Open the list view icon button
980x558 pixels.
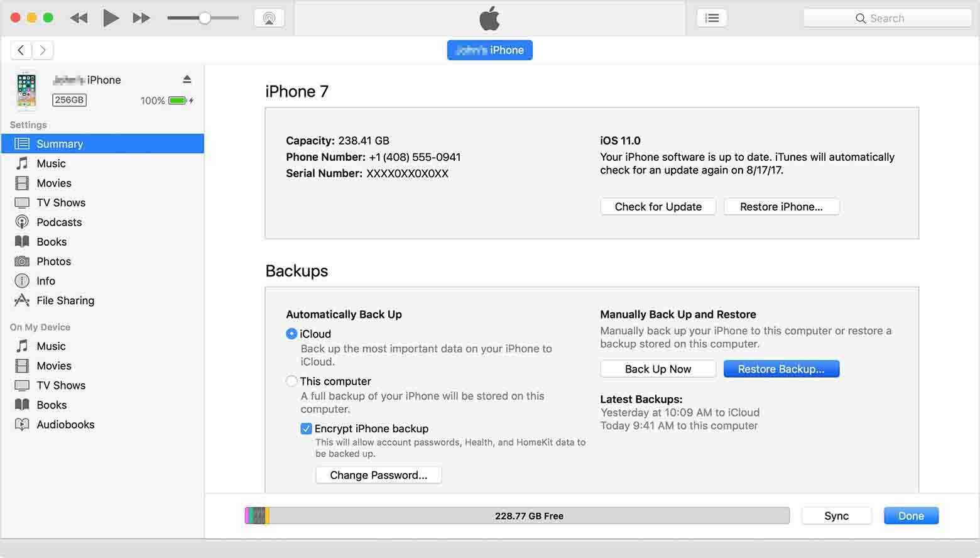(712, 18)
